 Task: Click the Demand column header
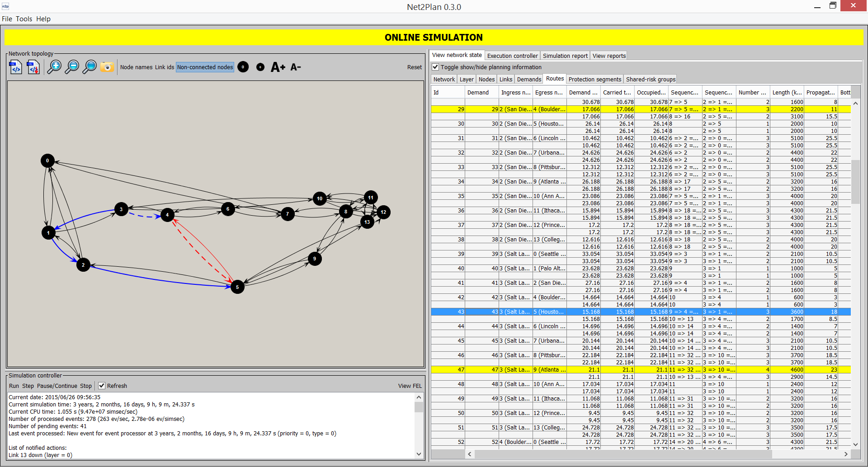[482, 92]
